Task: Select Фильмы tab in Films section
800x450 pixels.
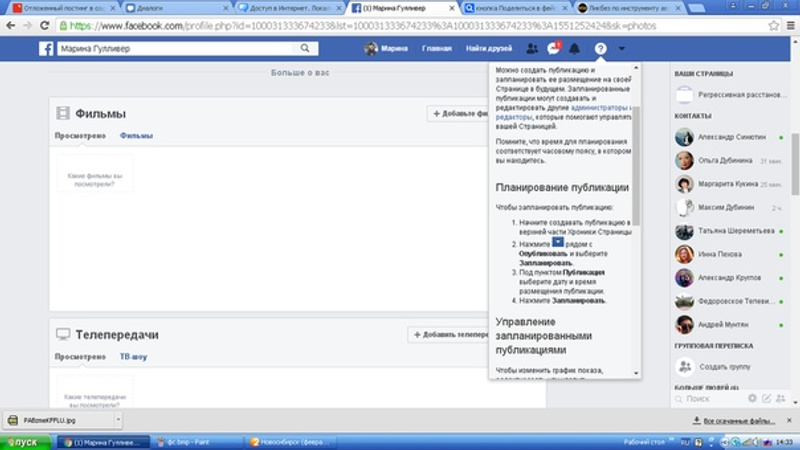Action: 136,136
